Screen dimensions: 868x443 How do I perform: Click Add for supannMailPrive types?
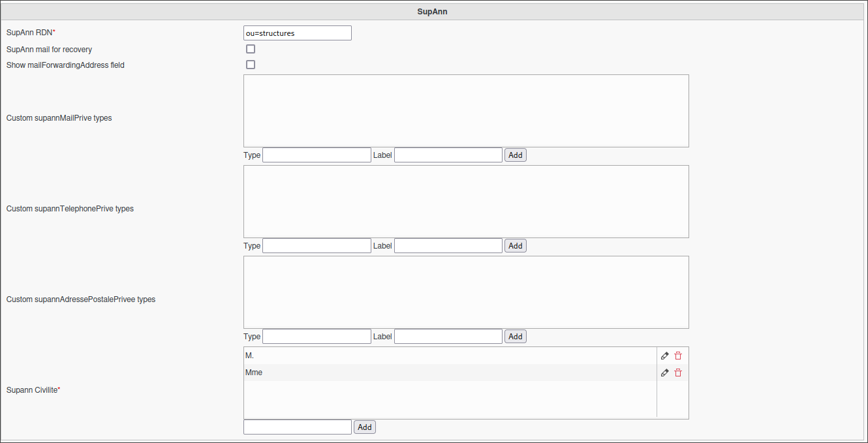point(516,155)
